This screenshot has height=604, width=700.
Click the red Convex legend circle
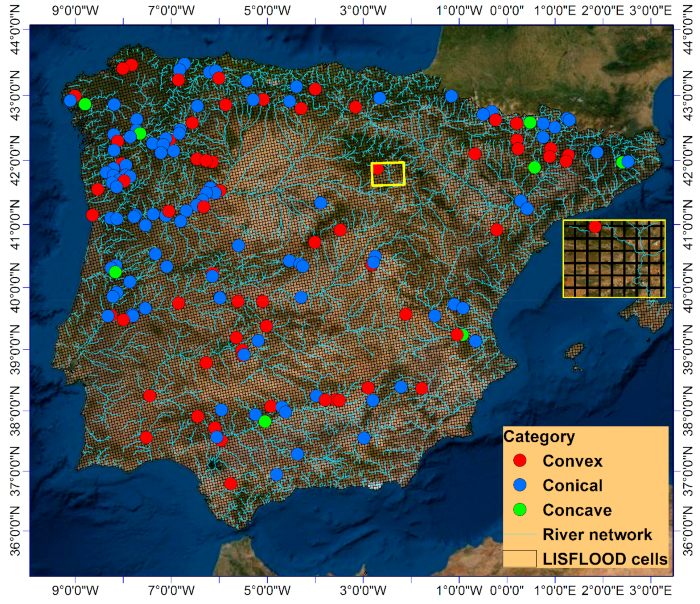click(x=520, y=460)
